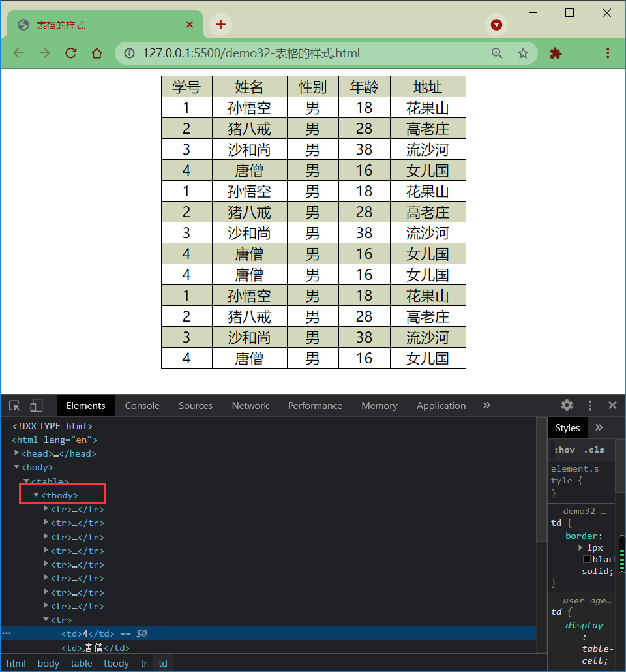Switch to the Network tab
Image resolution: width=626 pixels, height=672 pixels.
tap(250, 405)
